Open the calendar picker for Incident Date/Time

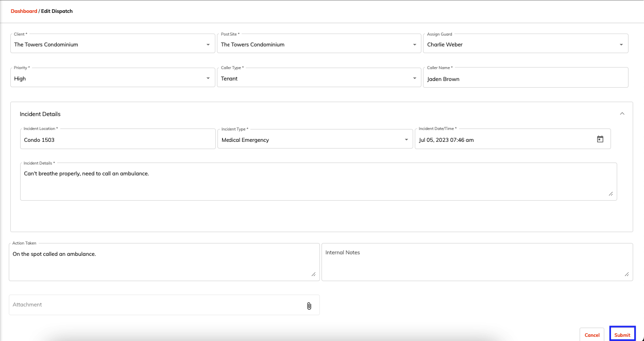pos(600,139)
